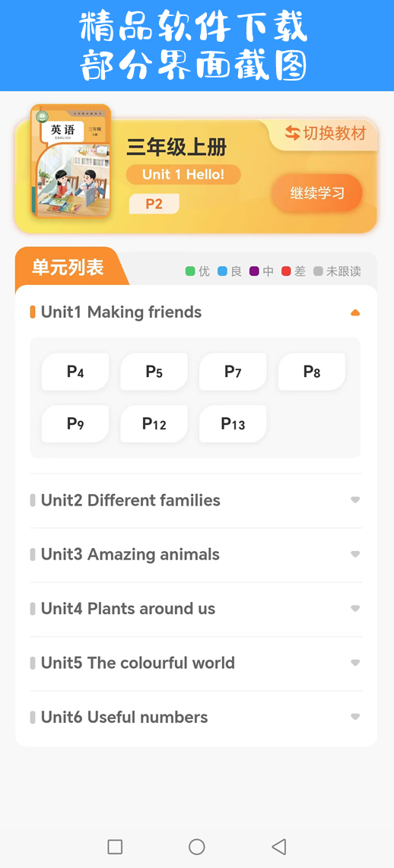Expand Unit3 Amazing animals arrow
This screenshot has width=394, height=868.
click(355, 554)
